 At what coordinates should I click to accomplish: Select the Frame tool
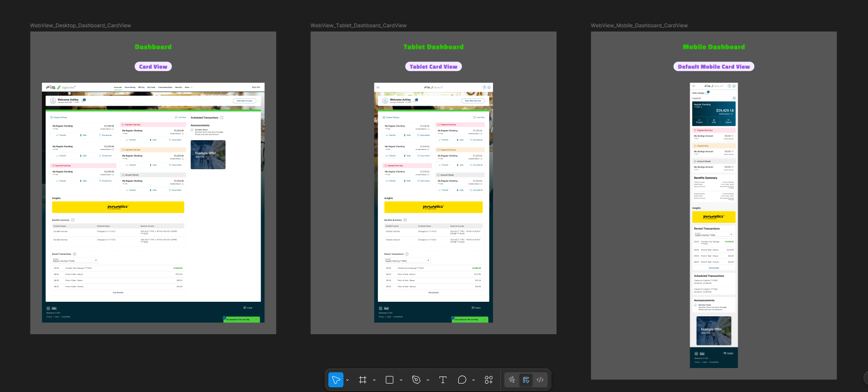click(x=363, y=380)
